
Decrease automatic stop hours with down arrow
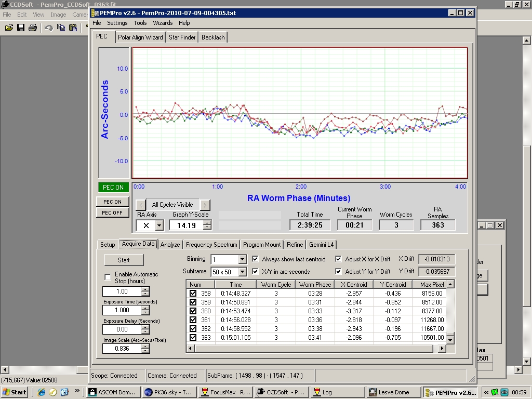point(145,294)
